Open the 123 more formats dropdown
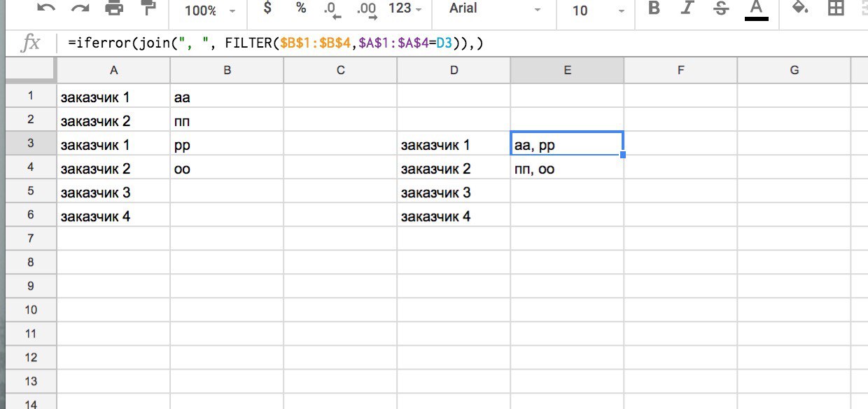The width and height of the screenshot is (868, 409). click(405, 9)
